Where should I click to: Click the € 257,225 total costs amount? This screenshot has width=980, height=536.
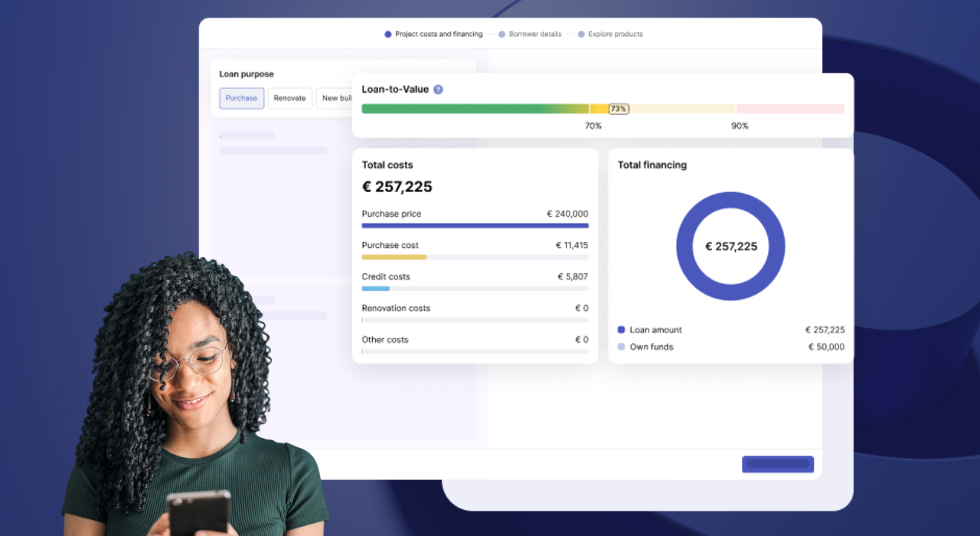click(397, 187)
